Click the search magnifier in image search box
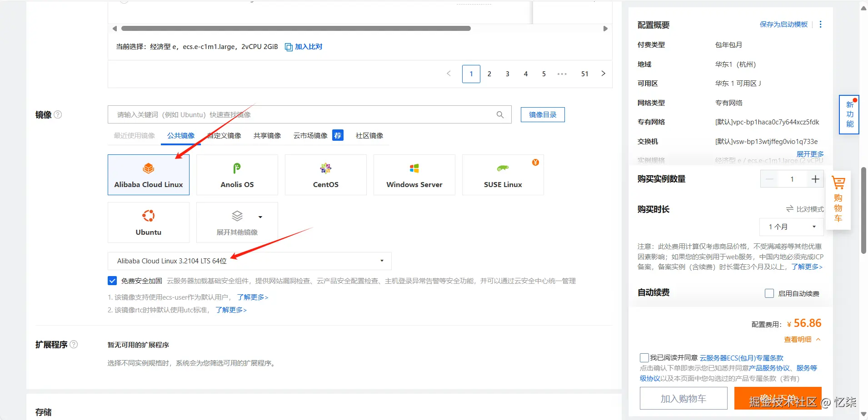The image size is (868, 420). point(500,115)
